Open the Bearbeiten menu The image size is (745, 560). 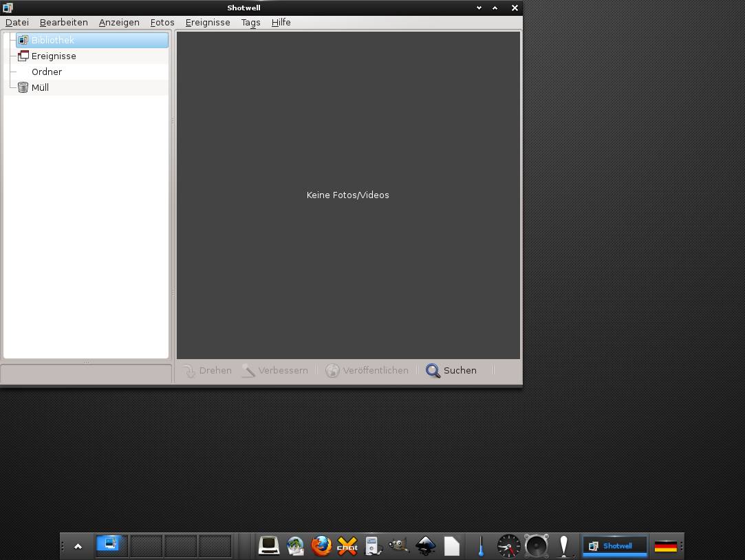pyautogui.click(x=64, y=23)
